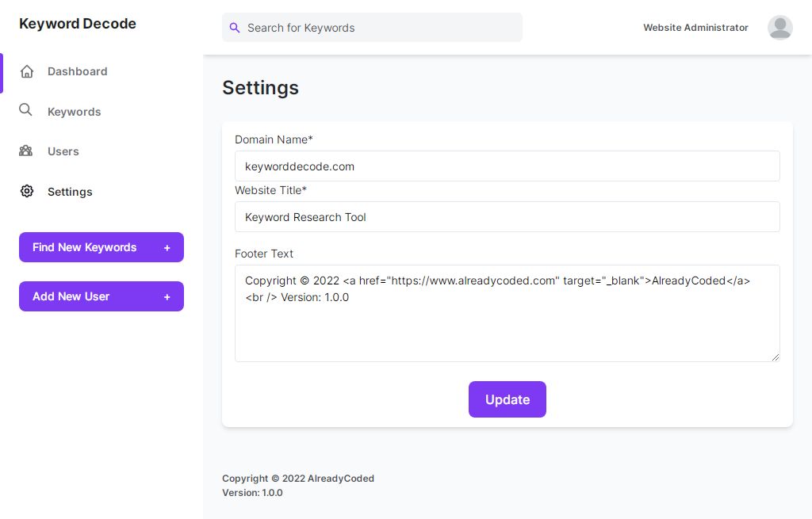The height and width of the screenshot is (519, 812).
Task: Focus the Search for Keywords field
Action: [381, 28]
